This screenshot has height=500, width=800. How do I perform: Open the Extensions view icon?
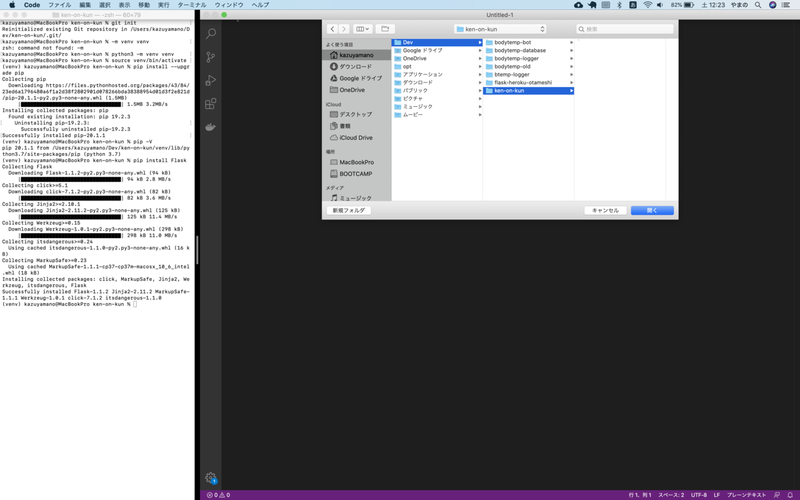pos(211,104)
